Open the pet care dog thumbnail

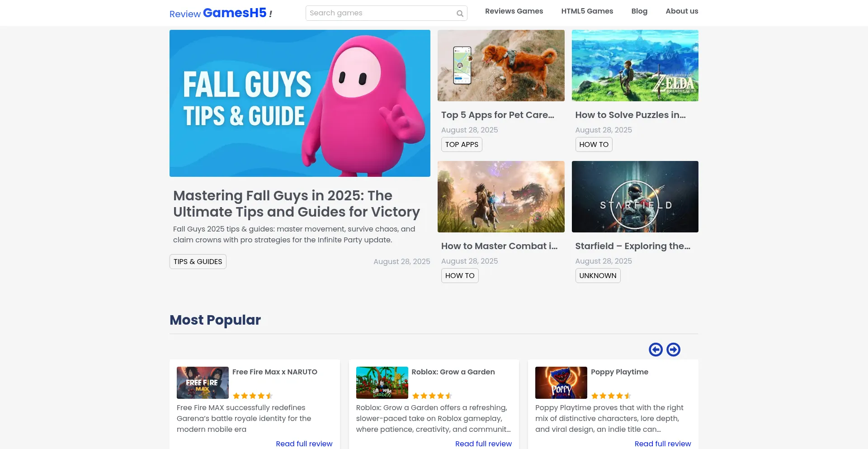tap(501, 66)
